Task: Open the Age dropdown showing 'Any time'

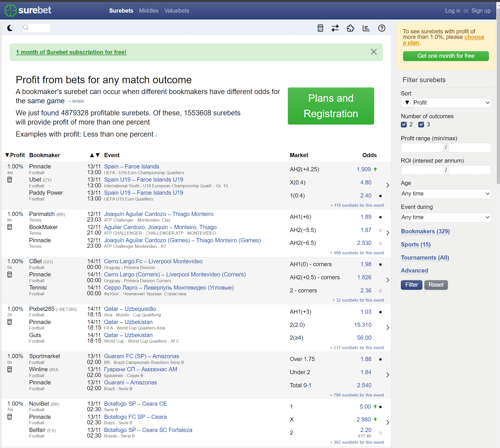Action: coord(445,193)
